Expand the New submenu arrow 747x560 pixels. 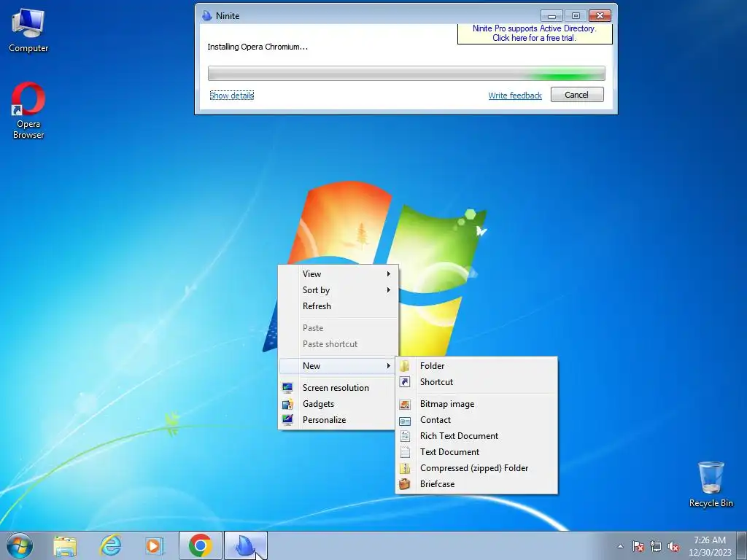click(x=389, y=366)
